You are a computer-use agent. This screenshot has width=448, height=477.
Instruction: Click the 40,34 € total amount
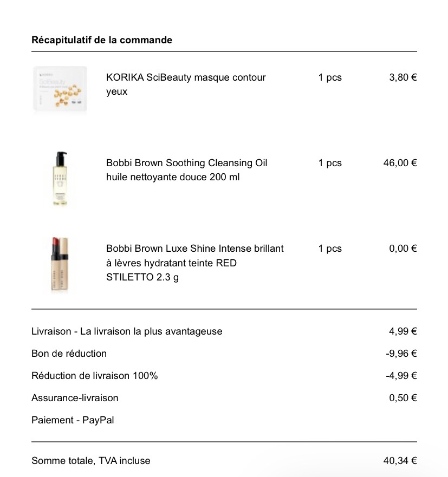coord(400,461)
